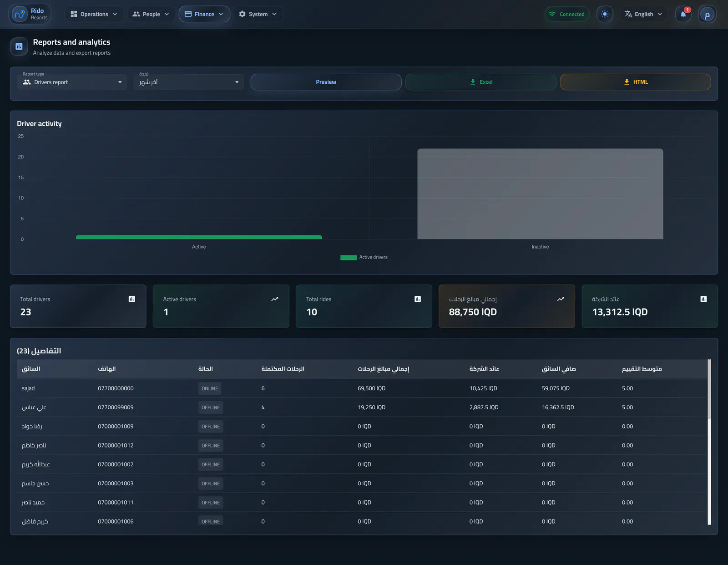Click the drivers icon in Report type field

pyautogui.click(x=27, y=82)
